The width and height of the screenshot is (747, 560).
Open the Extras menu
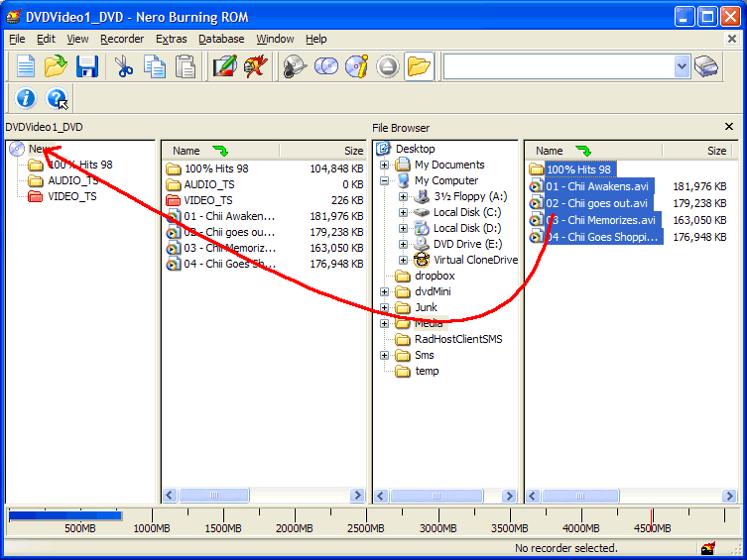click(x=172, y=39)
